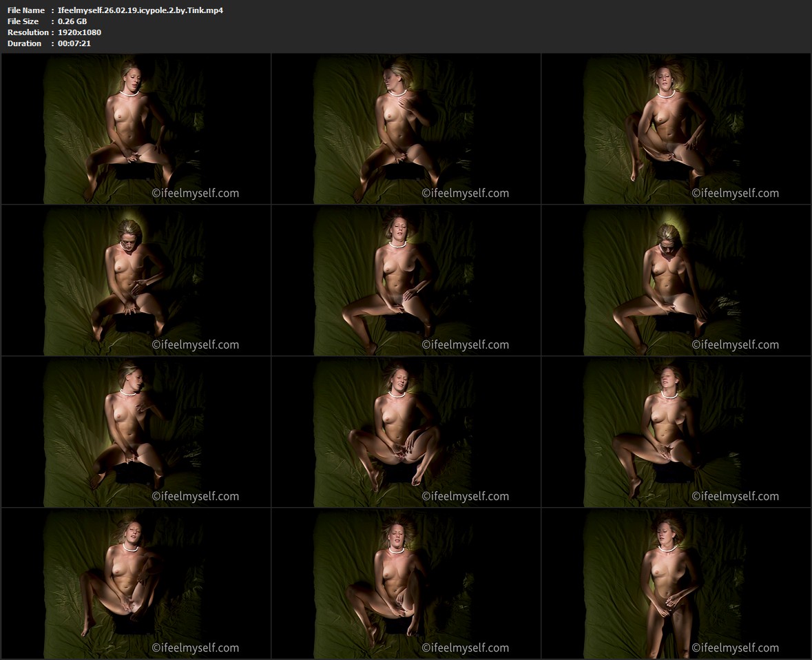Open the left thumbnail in the second row
This screenshot has width=812, height=660.
coord(136,280)
